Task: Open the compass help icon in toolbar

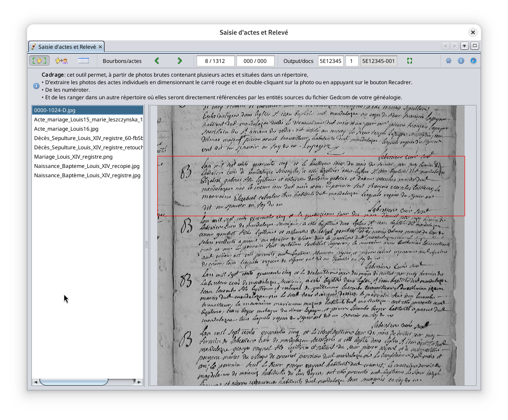Action: coord(473,61)
